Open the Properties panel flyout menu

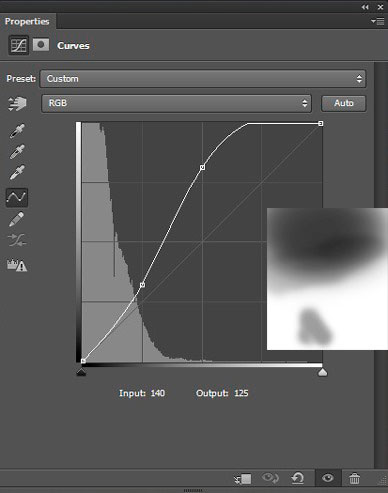[x=378, y=22]
